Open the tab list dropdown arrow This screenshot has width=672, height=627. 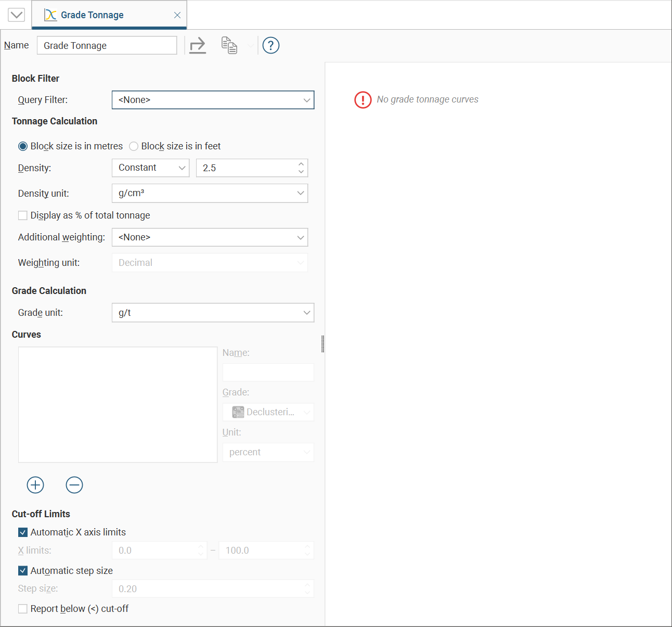click(17, 15)
